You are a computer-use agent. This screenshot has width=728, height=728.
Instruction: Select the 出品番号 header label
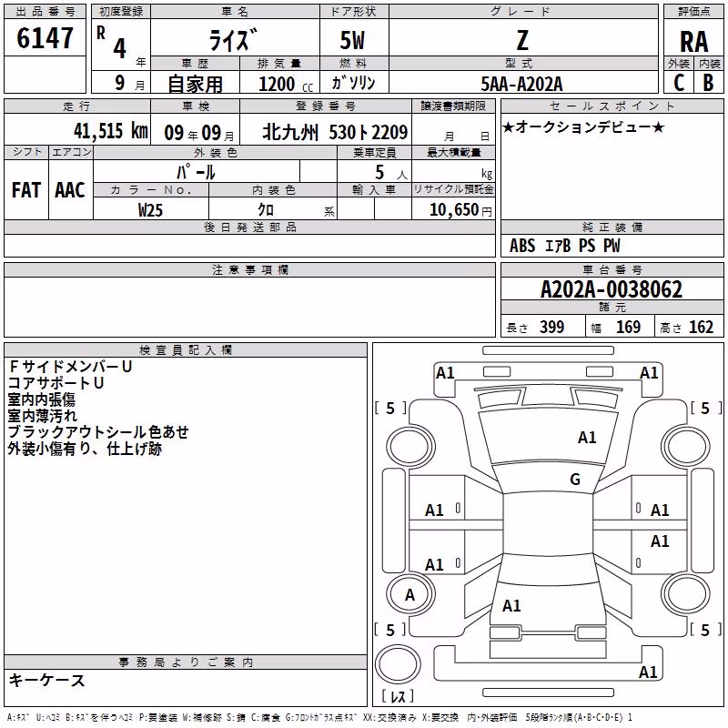click(x=45, y=12)
